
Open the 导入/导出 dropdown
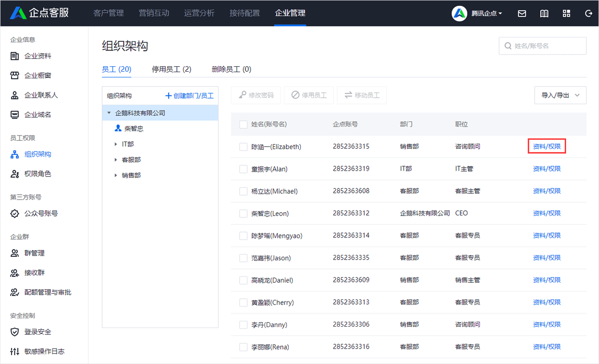coord(560,95)
